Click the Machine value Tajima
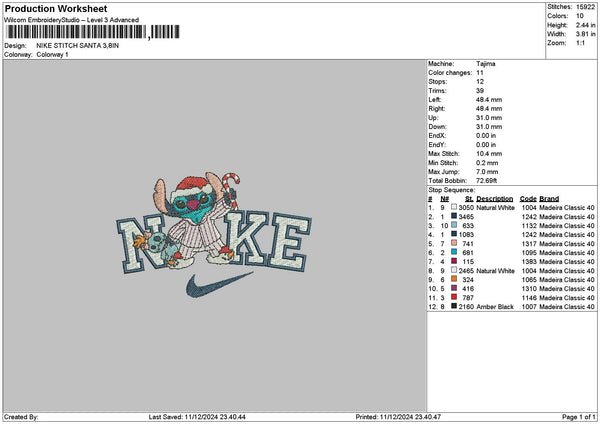Screen dimensions: 600x424 click(486, 64)
